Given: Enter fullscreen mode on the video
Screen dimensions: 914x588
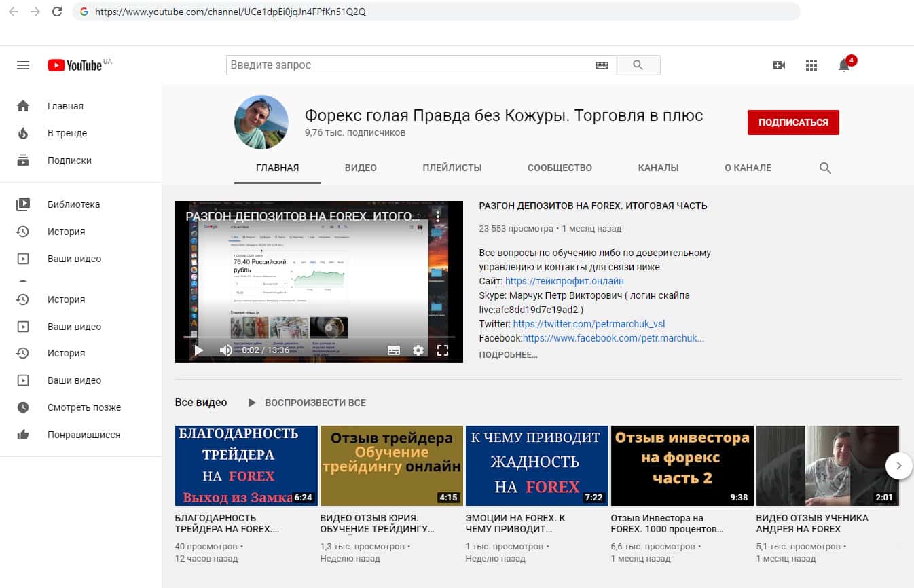Looking at the screenshot, I should [443, 350].
